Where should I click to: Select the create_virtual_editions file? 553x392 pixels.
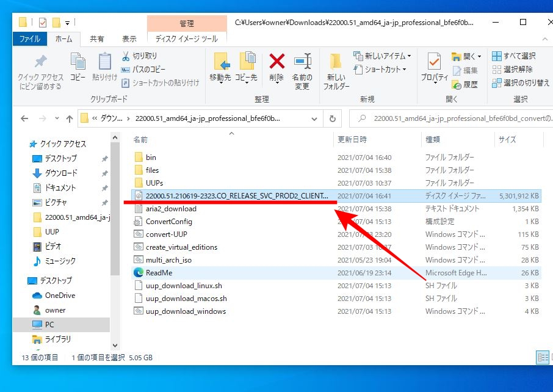[x=336, y=247]
